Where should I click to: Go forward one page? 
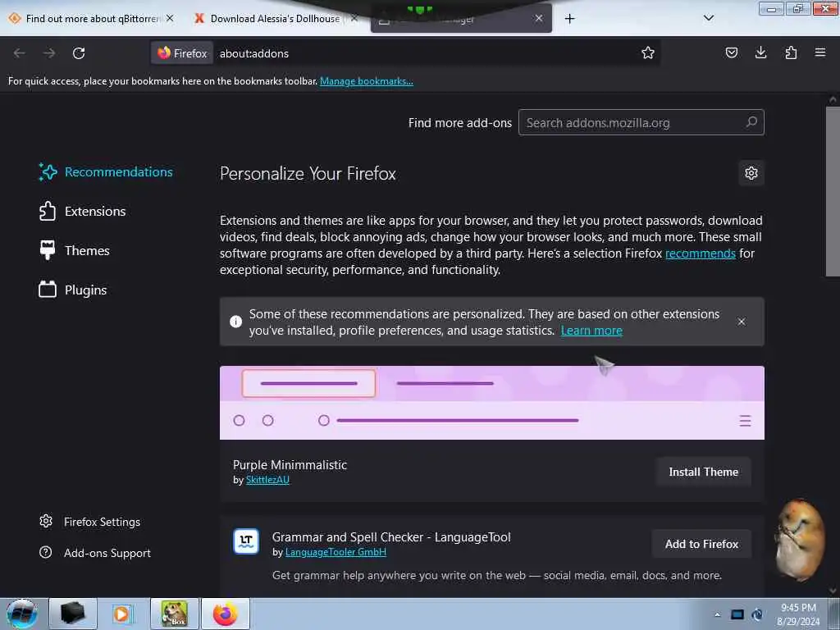(49, 53)
